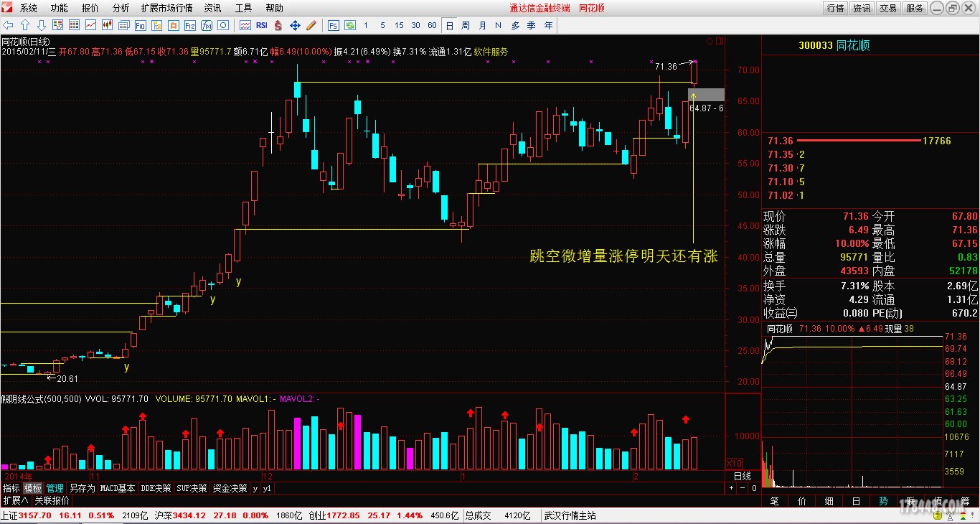Click 另存为 below the chart
Viewport: 980px width, 524px height.
[x=82, y=488]
